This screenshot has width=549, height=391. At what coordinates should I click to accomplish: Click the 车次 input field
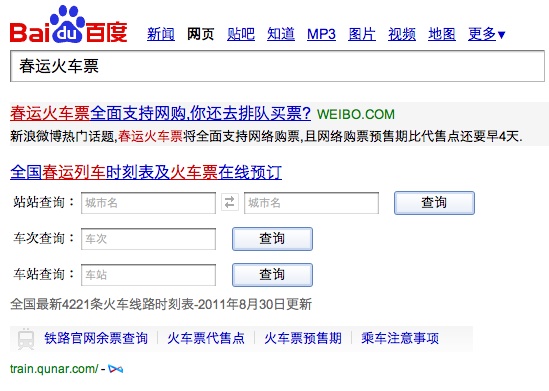[148, 239]
